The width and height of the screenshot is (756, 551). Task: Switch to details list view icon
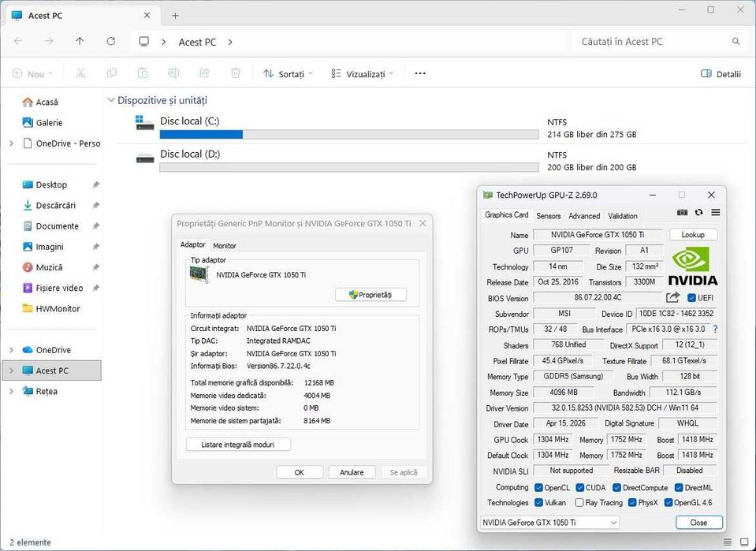tap(728, 542)
